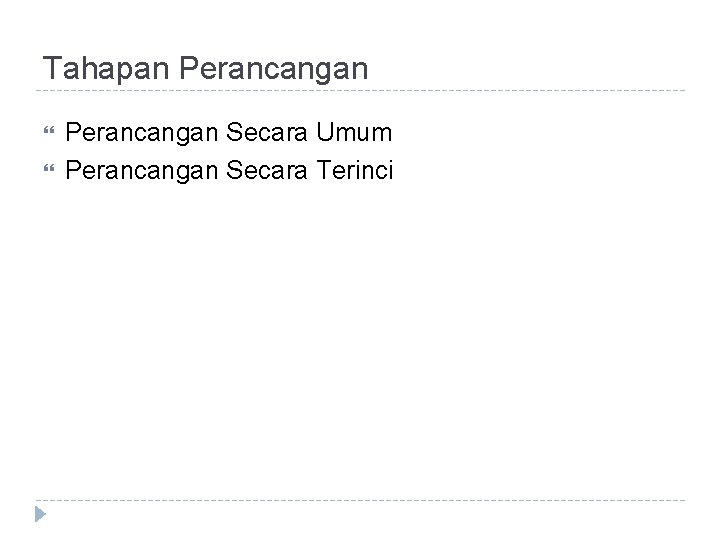This screenshot has width=720, height=540.
Task: Click the empty slide body below the bullets
Action: (360, 340)
